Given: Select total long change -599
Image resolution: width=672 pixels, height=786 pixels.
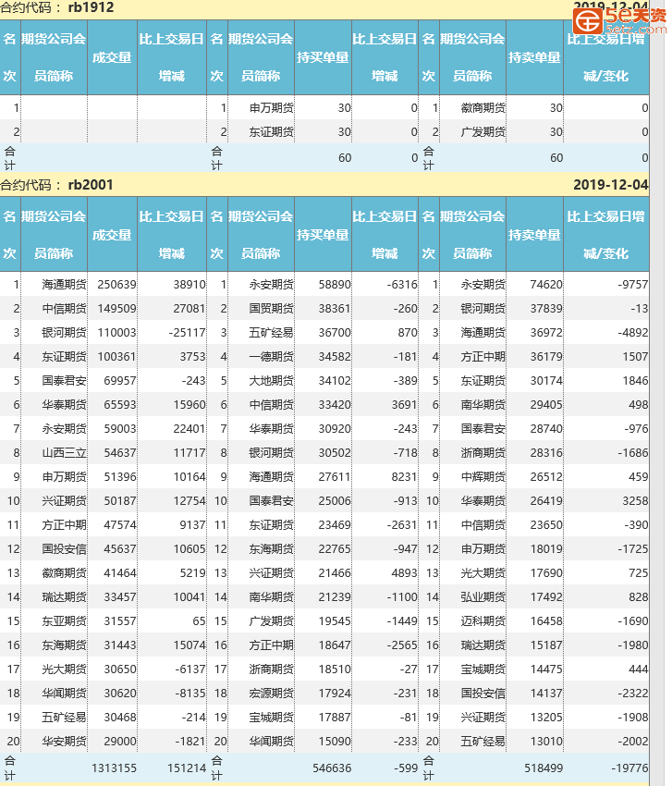Looking at the screenshot, I should tap(406, 768).
